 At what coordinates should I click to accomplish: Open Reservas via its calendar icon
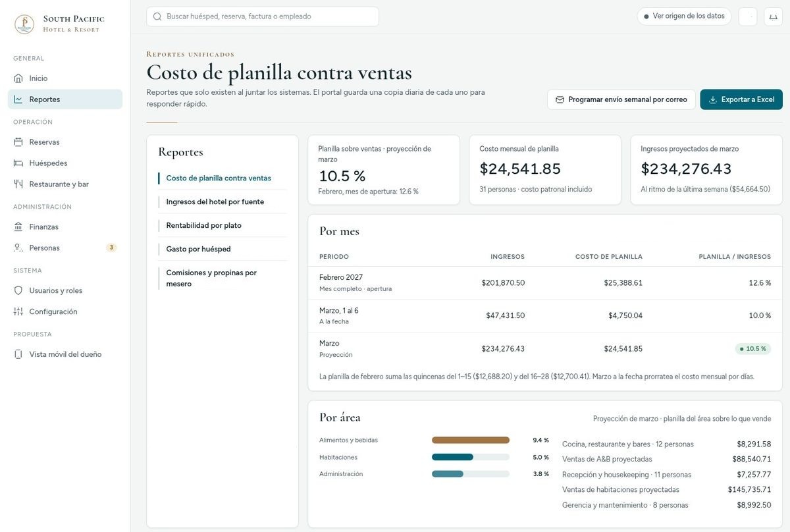pyautogui.click(x=18, y=142)
